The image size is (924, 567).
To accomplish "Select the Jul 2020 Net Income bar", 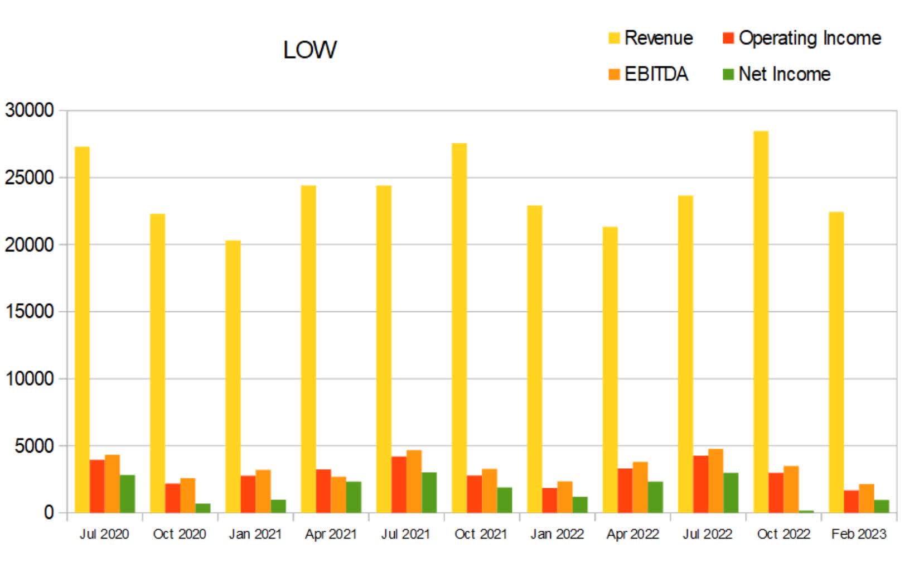I will (x=127, y=494).
